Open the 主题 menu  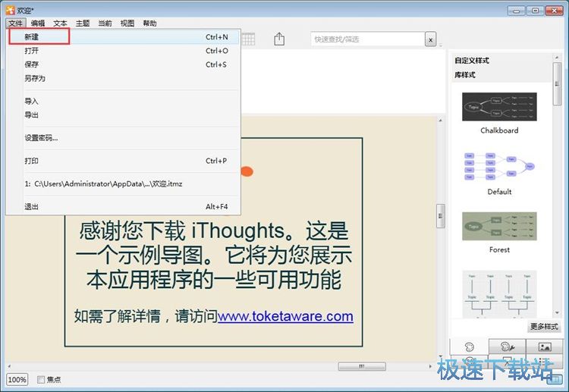(x=83, y=24)
